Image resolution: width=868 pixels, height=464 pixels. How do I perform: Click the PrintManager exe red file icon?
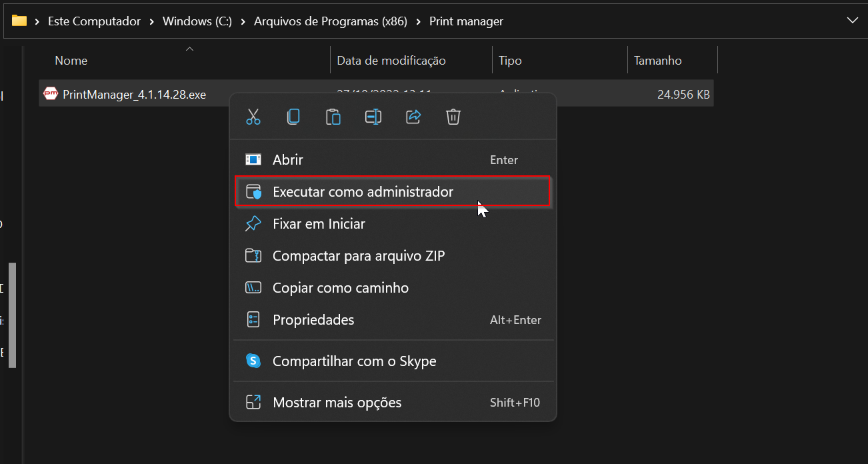coord(51,93)
